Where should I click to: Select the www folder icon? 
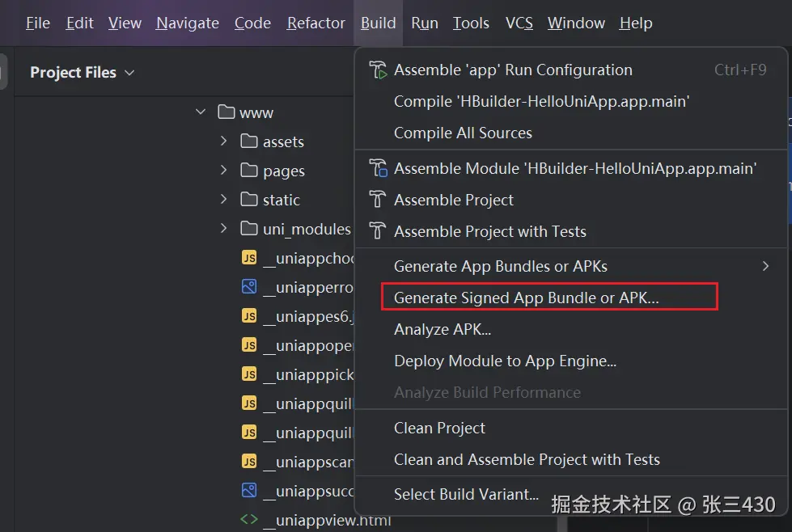pos(227,112)
